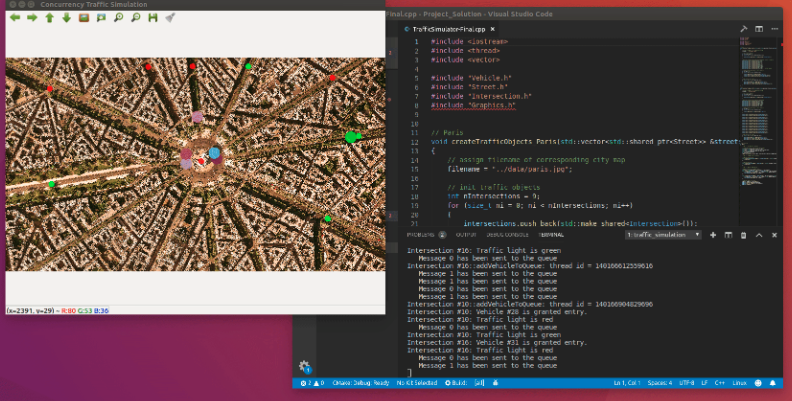Open the VS Code build hammer icon
The image size is (792, 401).
click(x=744, y=29)
